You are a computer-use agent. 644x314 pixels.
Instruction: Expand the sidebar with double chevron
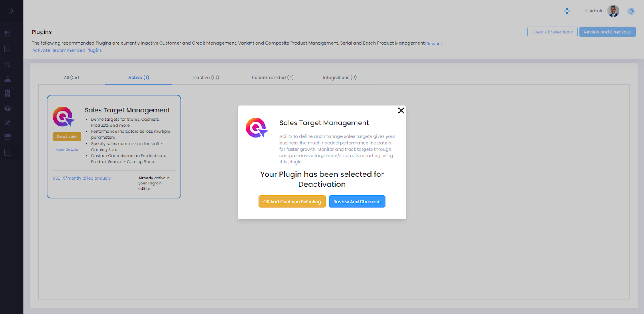(x=11, y=11)
